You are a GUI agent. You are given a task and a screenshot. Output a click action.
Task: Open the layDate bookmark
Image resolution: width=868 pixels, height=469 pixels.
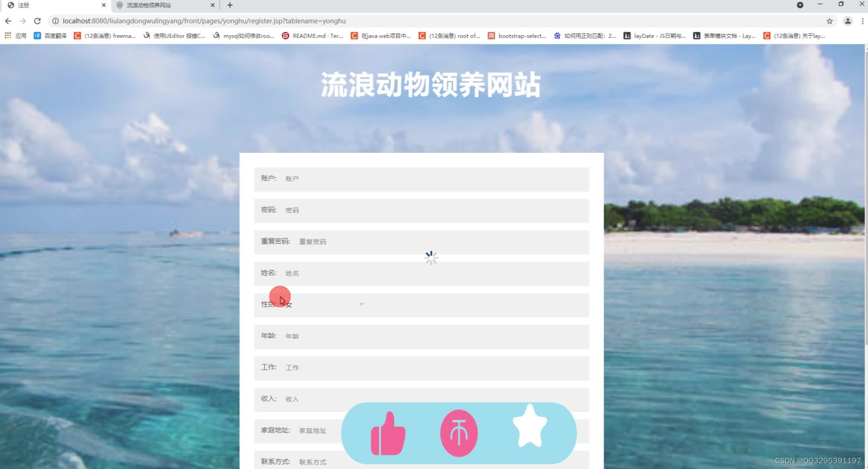(x=654, y=36)
